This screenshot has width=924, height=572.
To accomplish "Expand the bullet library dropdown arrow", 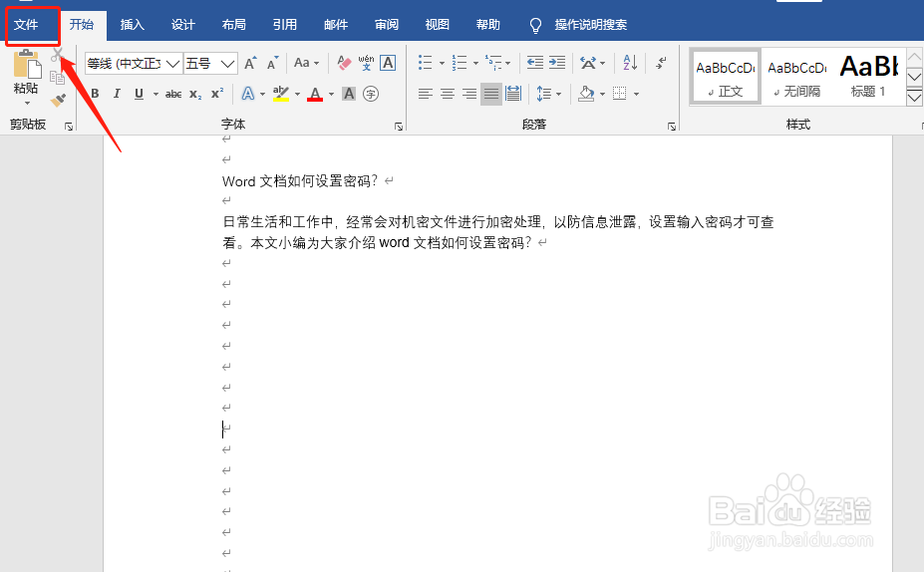I will click(x=442, y=63).
